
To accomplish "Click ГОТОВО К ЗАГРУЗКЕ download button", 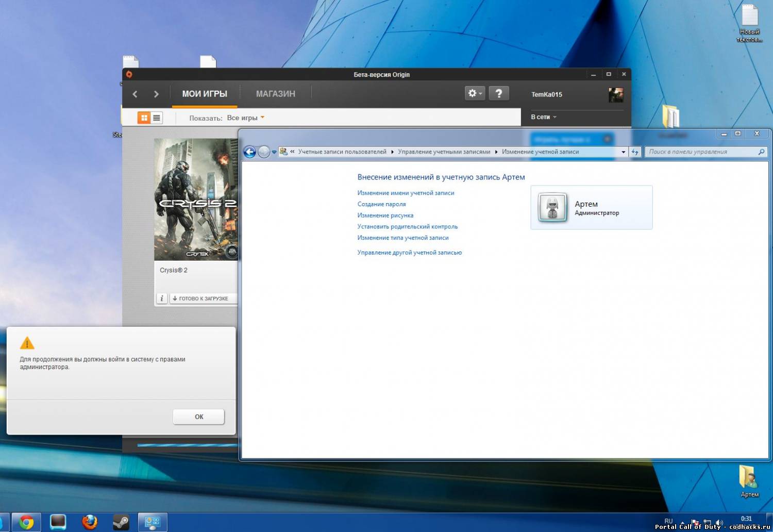I will click(204, 298).
